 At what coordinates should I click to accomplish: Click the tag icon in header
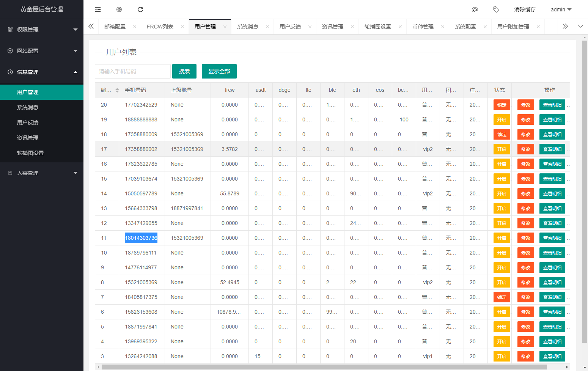point(496,9)
